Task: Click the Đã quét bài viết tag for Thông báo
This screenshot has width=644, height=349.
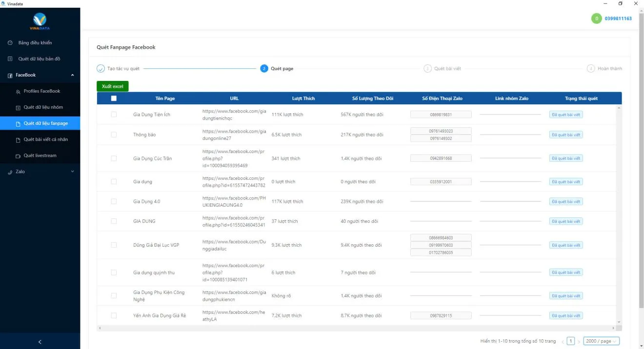Action: (566, 135)
